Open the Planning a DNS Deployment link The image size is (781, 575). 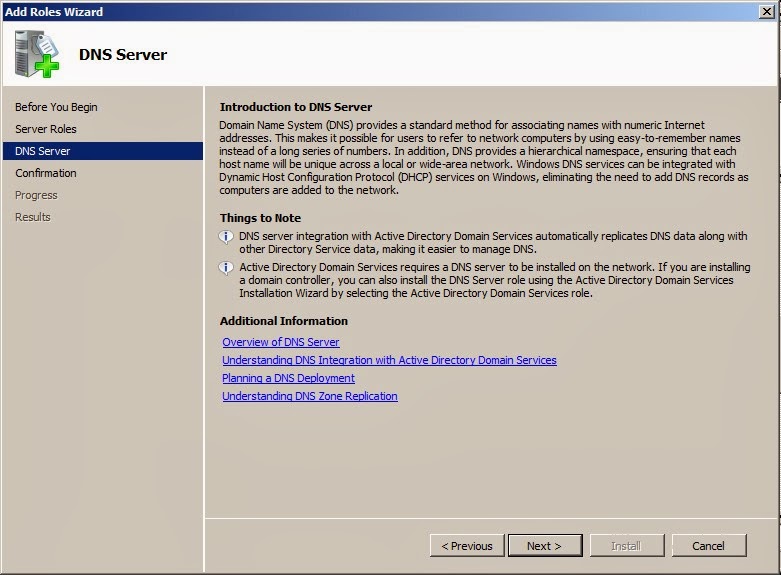[288, 378]
